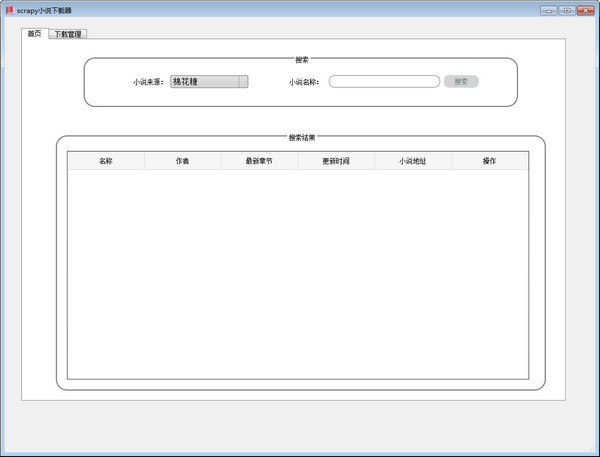The image size is (600, 457).
Task: Select the 最新章节 column header
Action: (x=259, y=161)
